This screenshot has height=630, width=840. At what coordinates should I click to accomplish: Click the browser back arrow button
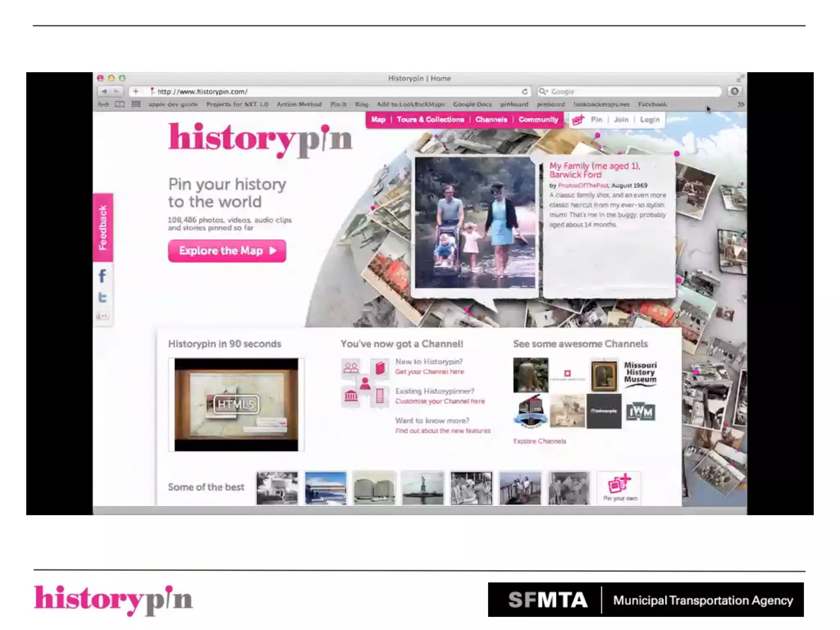(104, 91)
